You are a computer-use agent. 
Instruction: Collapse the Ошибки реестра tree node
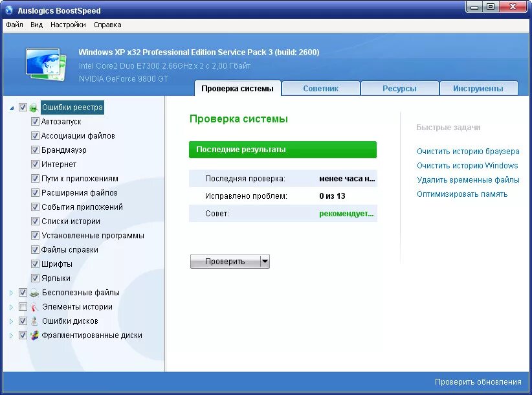click(12, 108)
